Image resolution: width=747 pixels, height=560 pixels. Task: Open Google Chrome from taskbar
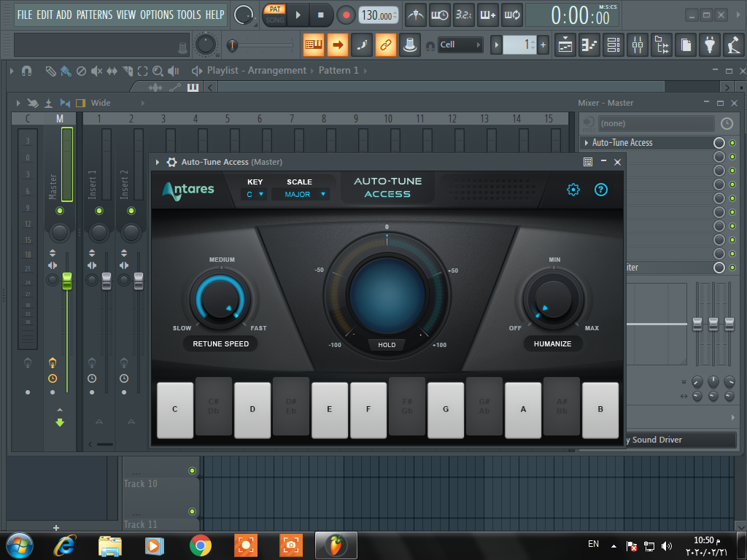200,545
